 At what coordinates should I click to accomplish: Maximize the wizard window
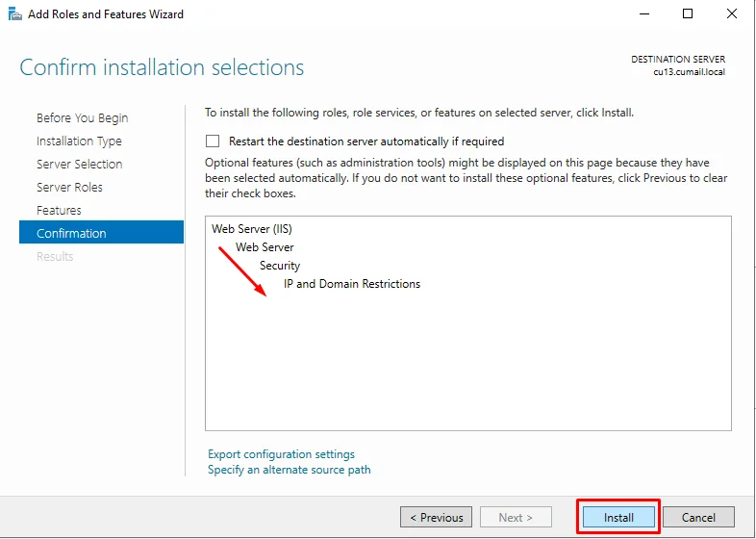coord(688,14)
